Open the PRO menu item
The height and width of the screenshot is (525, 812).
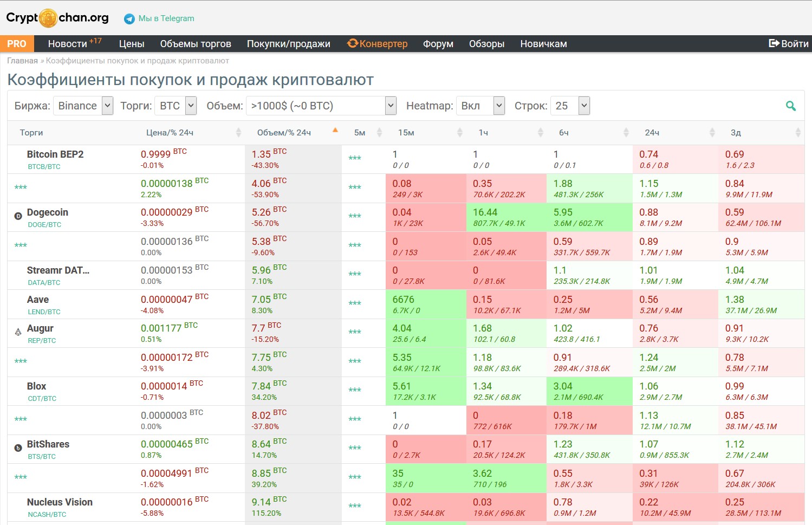click(17, 44)
